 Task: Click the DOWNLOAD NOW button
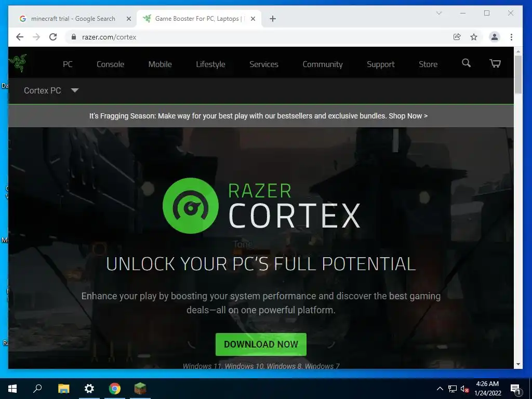(261, 344)
